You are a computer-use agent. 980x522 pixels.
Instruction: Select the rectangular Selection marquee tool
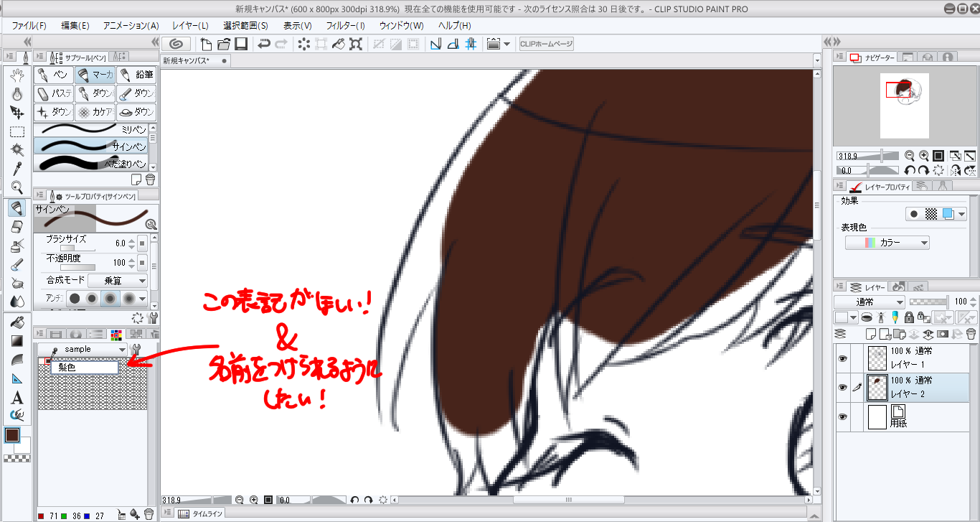tap(18, 131)
